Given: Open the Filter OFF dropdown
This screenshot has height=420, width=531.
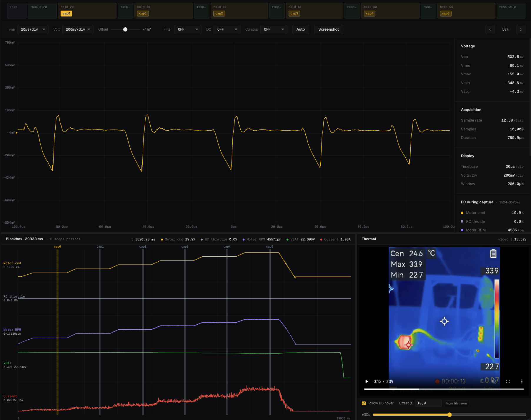Looking at the screenshot, I should [x=188, y=29].
